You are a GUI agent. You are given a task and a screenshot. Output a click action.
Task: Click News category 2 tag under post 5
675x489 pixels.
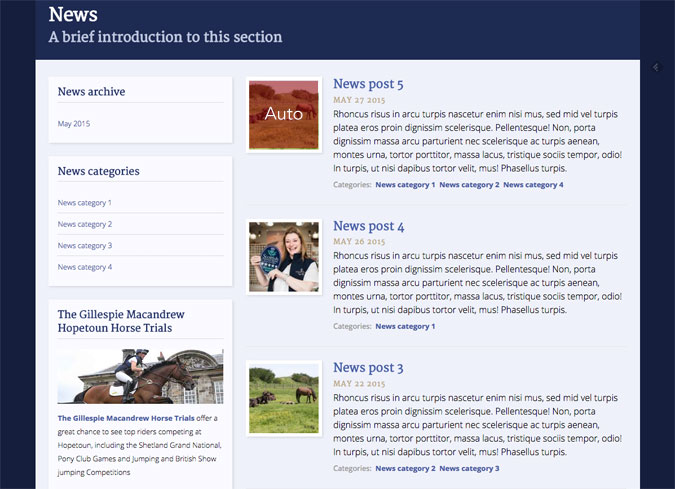[x=469, y=185]
